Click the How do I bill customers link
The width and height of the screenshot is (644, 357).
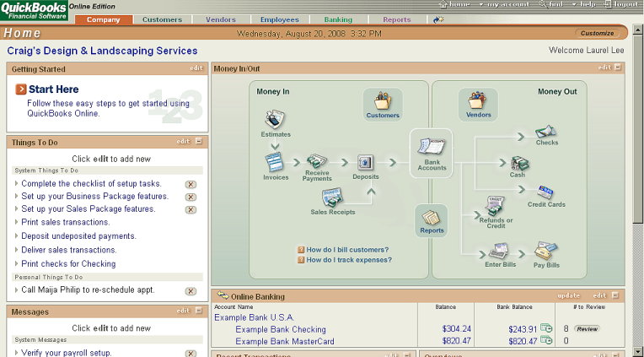coord(347,250)
